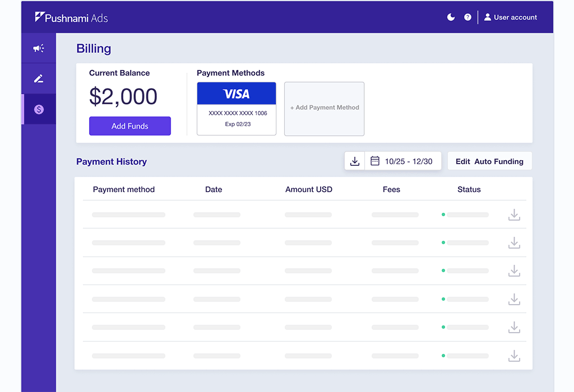574x392 pixels.
Task: Select the megaphone Campaigns icon in sidebar
Action: click(38, 48)
